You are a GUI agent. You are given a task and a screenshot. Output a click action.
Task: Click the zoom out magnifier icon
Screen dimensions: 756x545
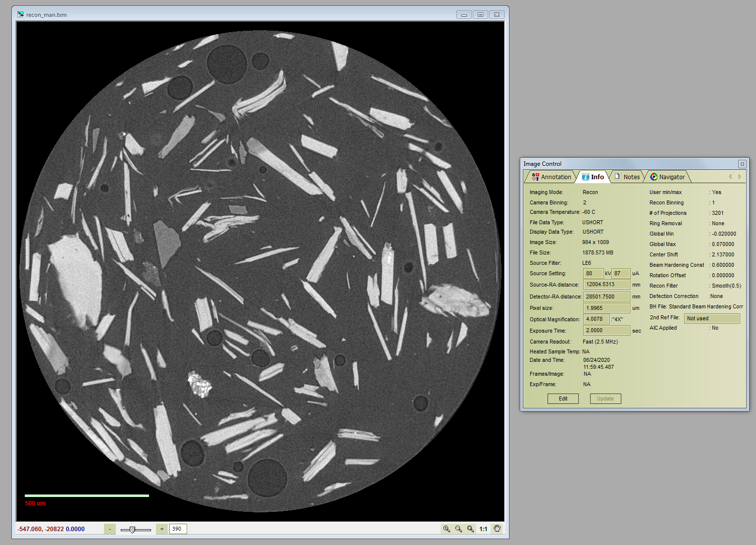click(458, 529)
